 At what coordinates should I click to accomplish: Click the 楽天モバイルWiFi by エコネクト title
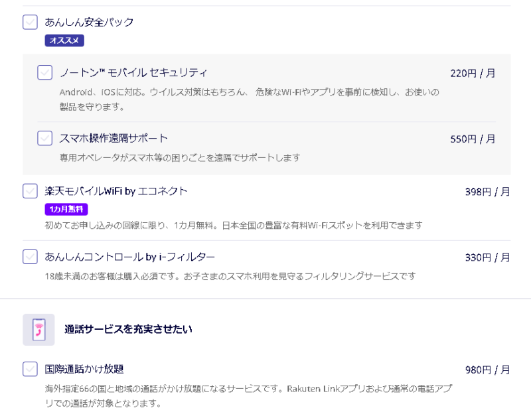click(x=115, y=191)
